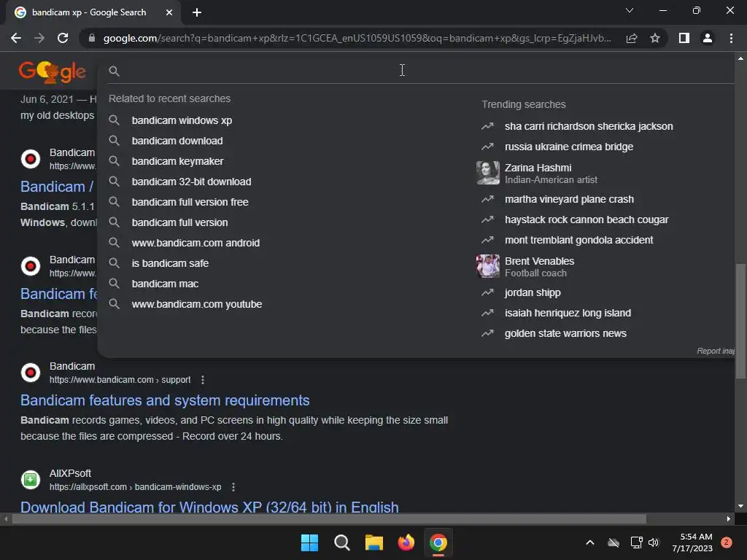Launch Firefox from the taskbar

(x=406, y=542)
